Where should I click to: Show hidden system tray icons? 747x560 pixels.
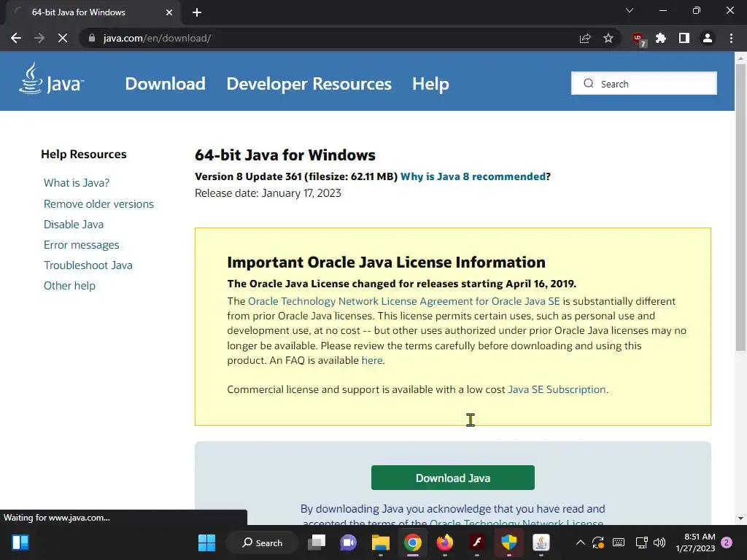[580, 542]
